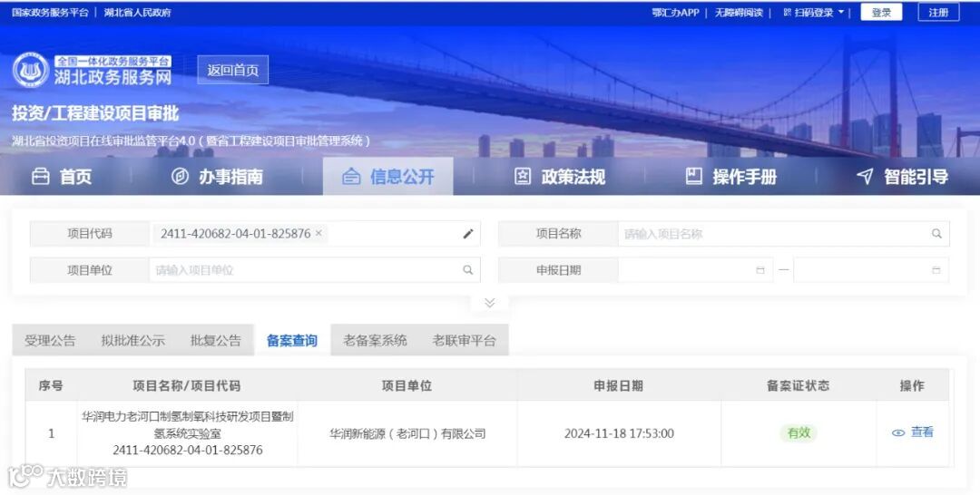
Task: Select the 信息公开 navigation item
Action: [388, 177]
